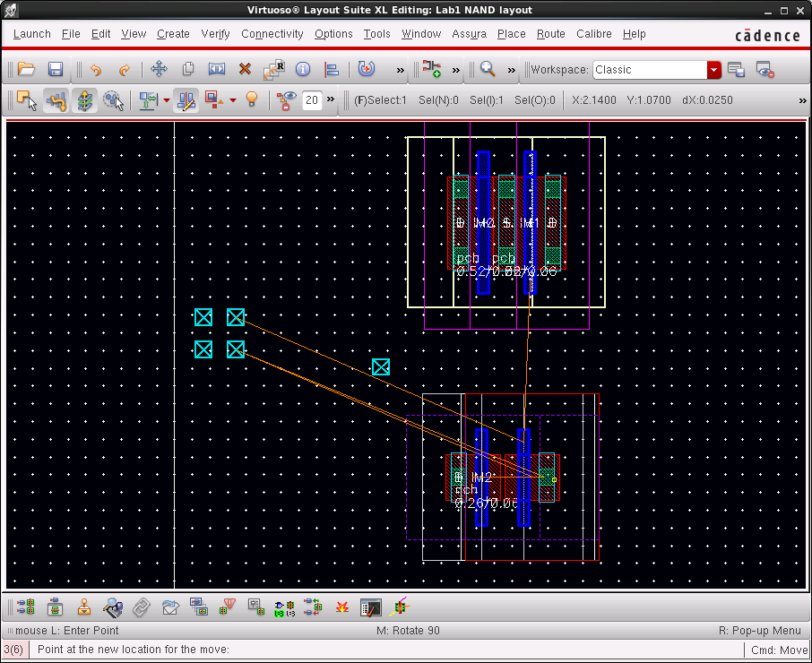
Task: Expand the status toolbar overflow chevron
Action: [803, 100]
